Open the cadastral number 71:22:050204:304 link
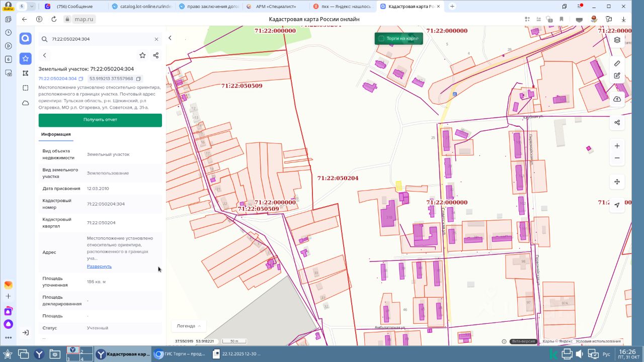 57,79
